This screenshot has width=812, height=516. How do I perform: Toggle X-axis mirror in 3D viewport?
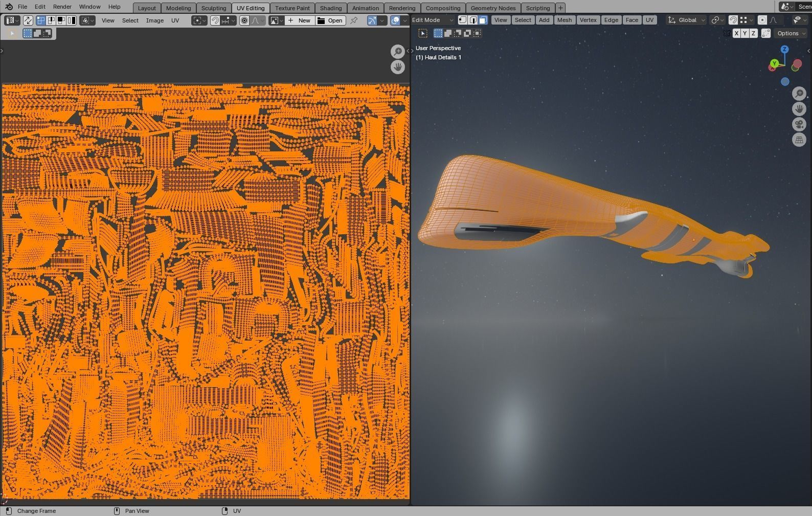click(x=736, y=33)
